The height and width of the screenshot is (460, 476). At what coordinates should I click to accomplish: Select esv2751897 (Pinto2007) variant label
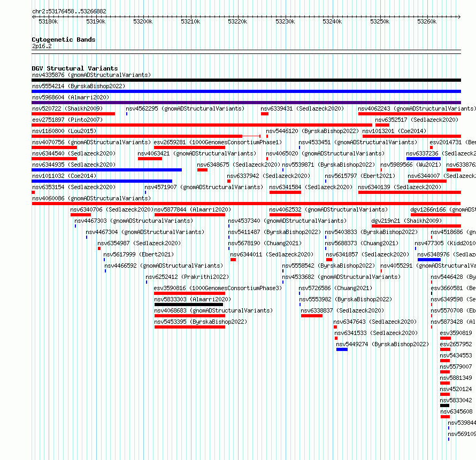coord(67,120)
